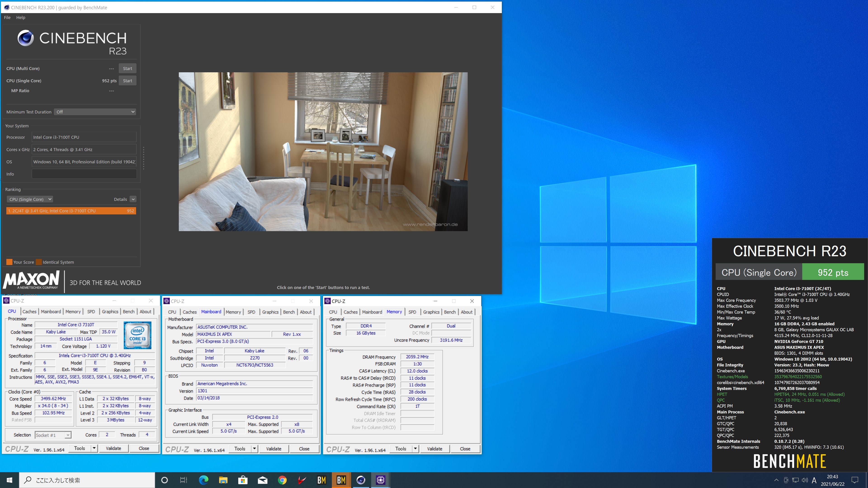
Task: Open the highlighted orange BenchMate taskbar icon
Action: pos(341,480)
